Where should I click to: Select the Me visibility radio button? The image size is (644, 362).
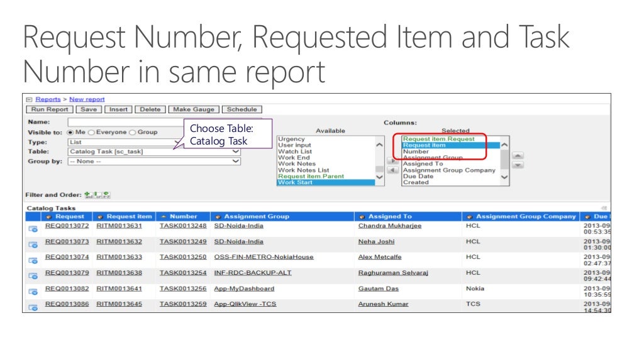pyautogui.click(x=70, y=132)
